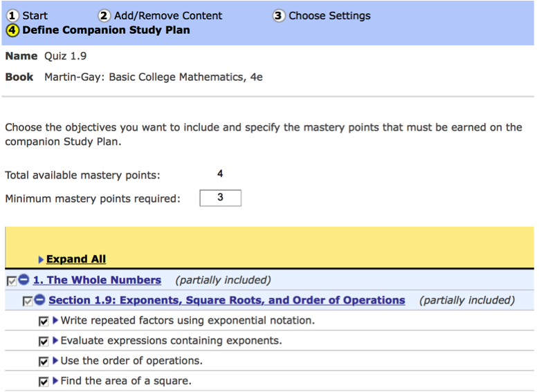The height and width of the screenshot is (392, 539).
Task: Uncheck Write repeated factors objective checkbox
Action: [44, 321]
